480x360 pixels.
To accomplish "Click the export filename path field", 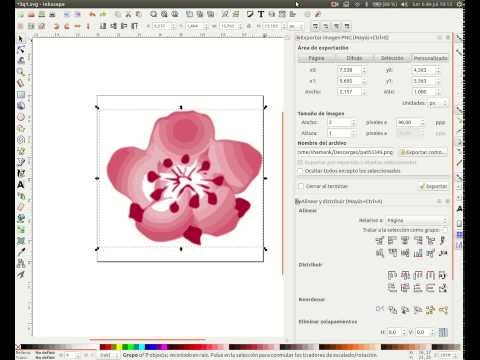I will (346, 152).
